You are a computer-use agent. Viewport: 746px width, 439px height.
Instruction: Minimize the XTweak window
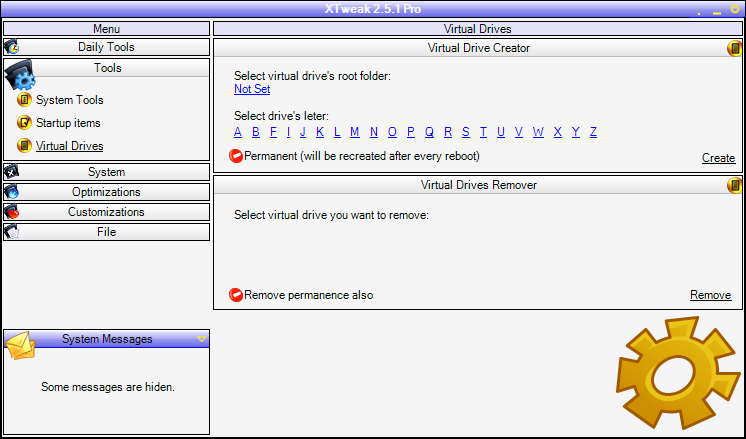(717, 13)
